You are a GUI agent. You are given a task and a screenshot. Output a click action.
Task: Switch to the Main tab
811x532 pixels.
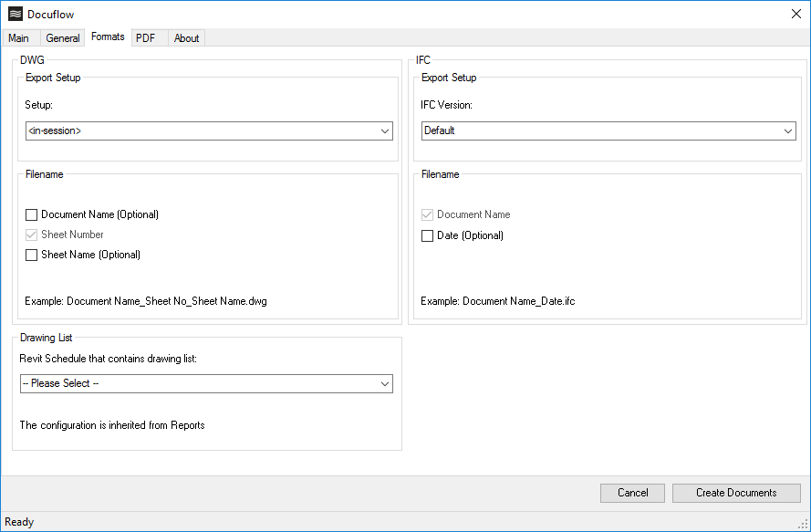tap(19, 37)
